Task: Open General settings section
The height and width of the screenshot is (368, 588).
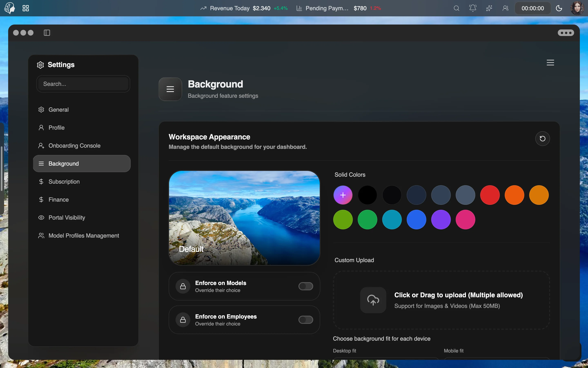Action: point(82,110)
